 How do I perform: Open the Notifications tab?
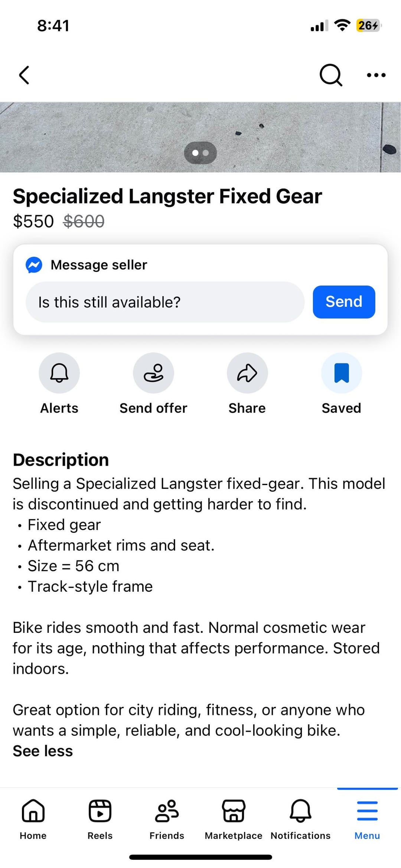click(300, 811)
